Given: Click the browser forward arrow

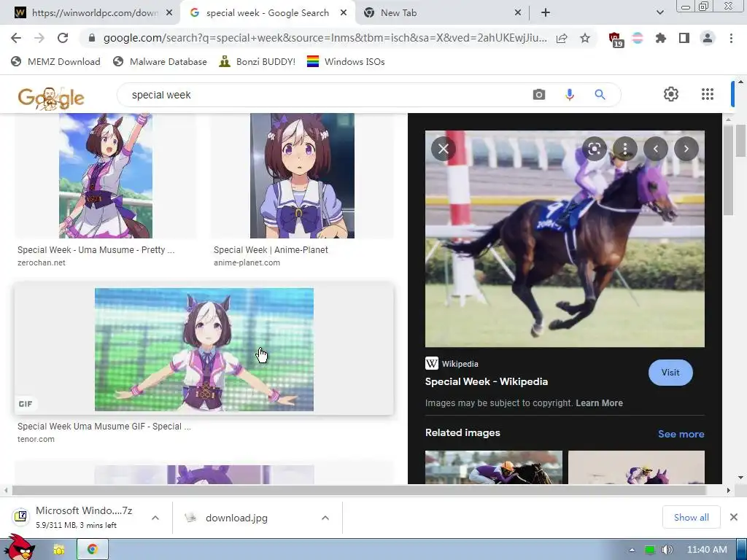Looking at the screenshot, I should click(x=39, y=38).
